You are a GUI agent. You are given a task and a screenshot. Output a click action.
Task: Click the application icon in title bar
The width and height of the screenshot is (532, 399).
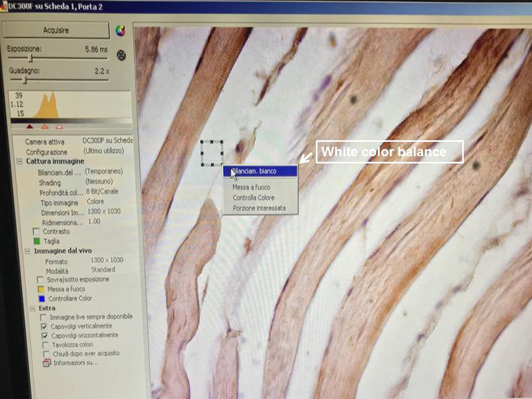[x=4, y=7]
